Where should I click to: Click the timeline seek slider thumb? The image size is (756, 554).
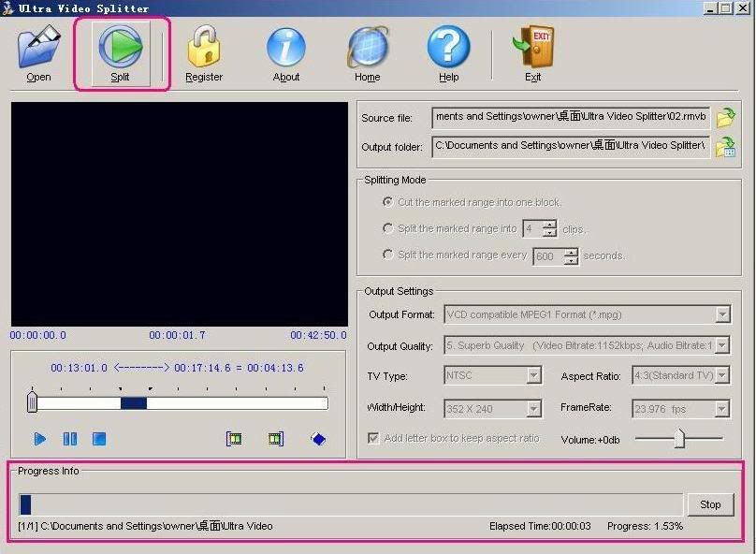[33, 401]
